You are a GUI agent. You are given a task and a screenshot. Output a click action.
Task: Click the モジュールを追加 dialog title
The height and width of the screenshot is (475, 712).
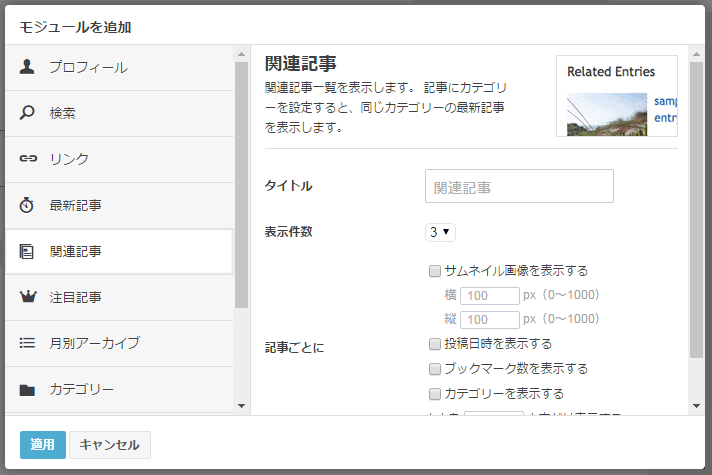[x=75, y=27]
